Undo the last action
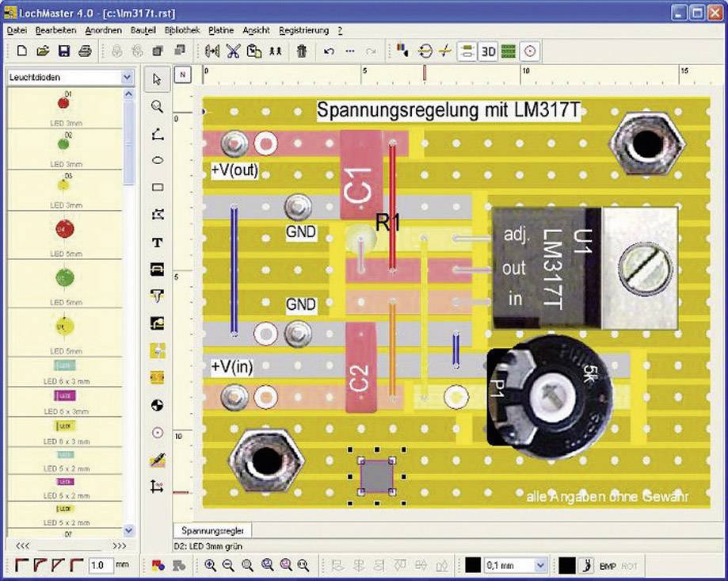This screenshot has height=581, width=728. (x=329, y=51)
